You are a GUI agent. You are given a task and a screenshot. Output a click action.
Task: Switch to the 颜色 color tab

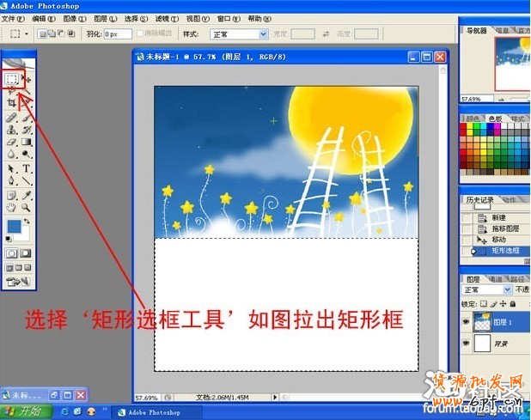tap(472, 119)
